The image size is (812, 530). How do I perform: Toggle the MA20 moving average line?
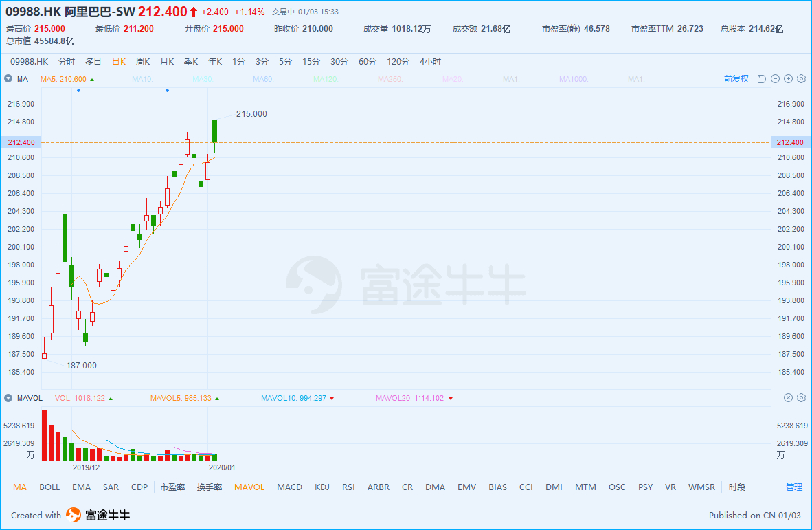pos(453,79)
